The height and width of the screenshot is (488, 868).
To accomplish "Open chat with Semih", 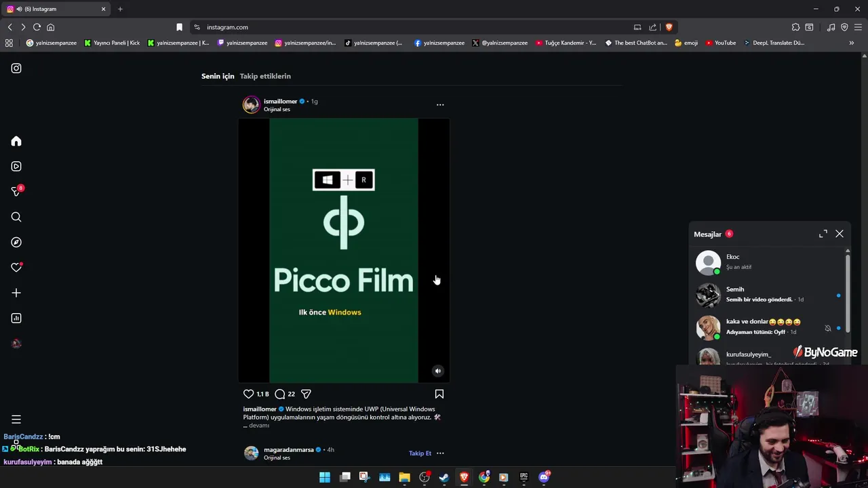I will coord(768,295).
